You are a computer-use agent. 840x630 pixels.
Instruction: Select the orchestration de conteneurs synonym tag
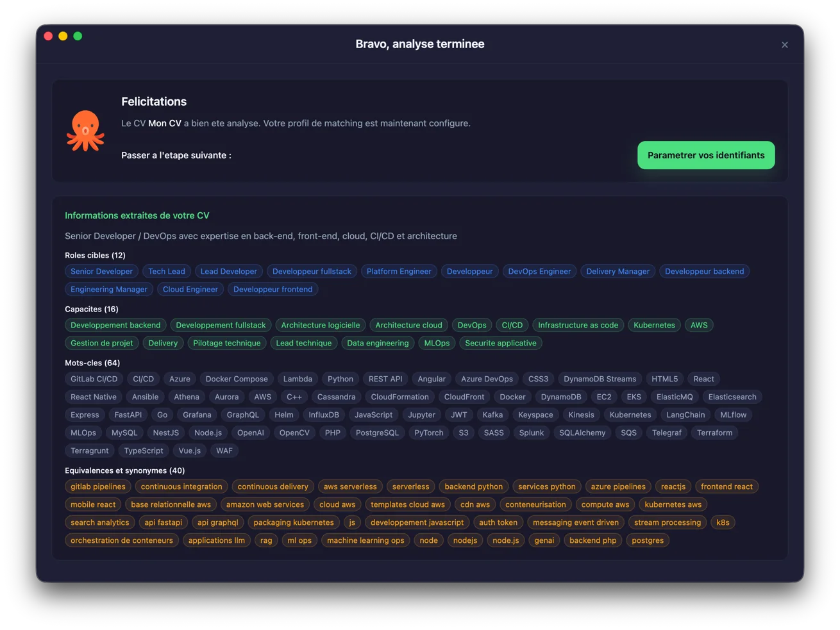tap(122, 540)
